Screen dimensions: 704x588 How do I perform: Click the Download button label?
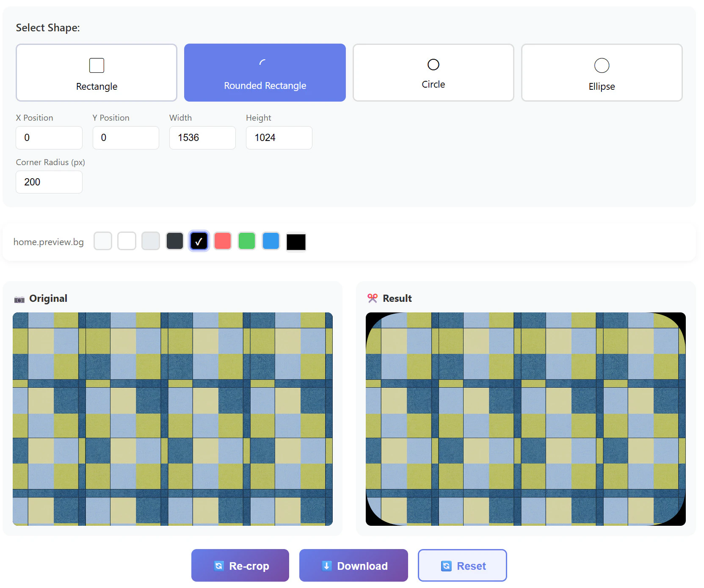pyautogui.click(x=362, y=566)
